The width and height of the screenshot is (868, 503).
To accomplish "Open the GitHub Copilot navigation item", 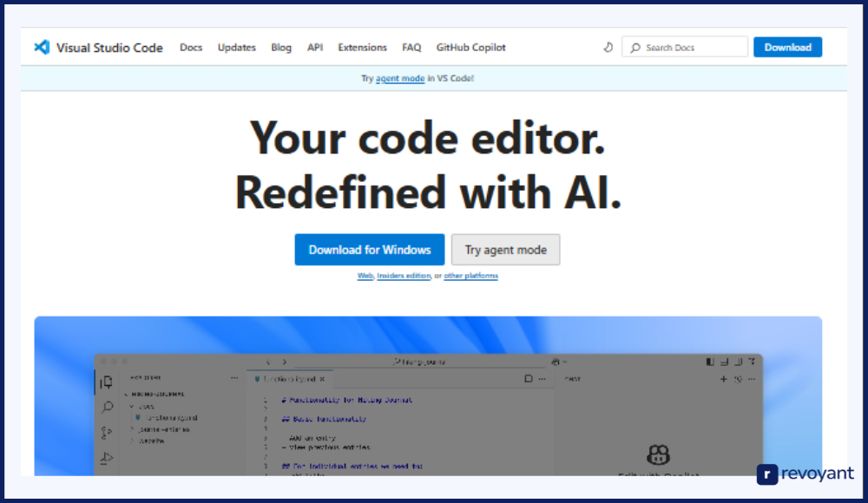I will pyautogui.click(x=471, y=48).
